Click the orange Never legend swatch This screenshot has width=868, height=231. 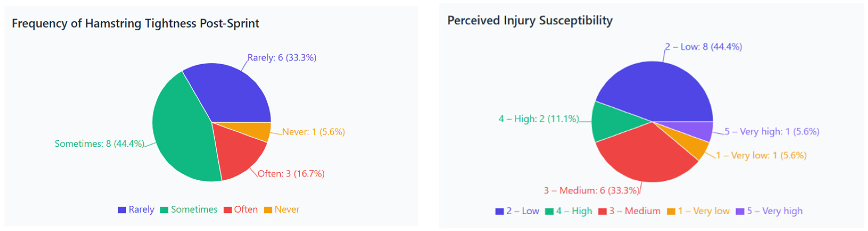click(x=268, y=210)
